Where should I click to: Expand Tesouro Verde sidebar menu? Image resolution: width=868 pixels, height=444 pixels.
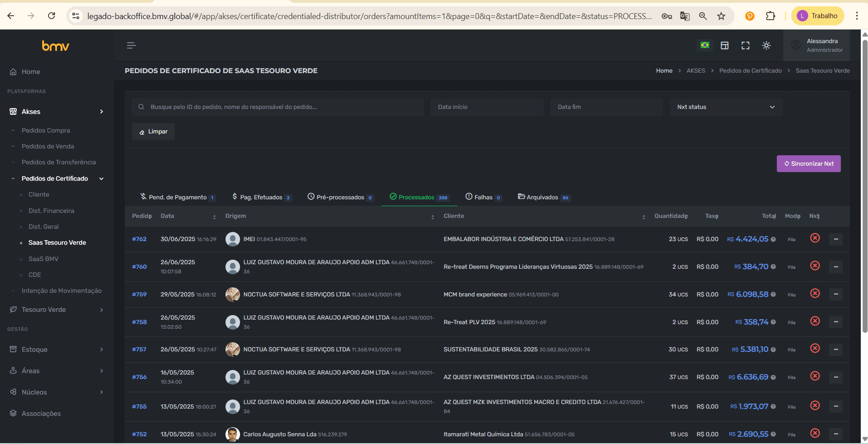tap(57, 310)
